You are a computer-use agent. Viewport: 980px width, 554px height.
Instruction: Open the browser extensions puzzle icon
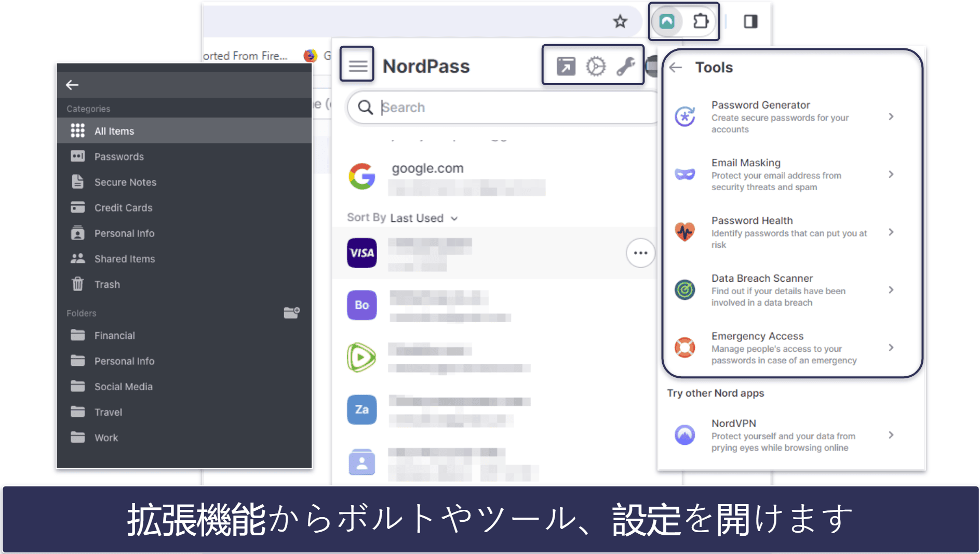pyautogui.click(x=701, y=21)
